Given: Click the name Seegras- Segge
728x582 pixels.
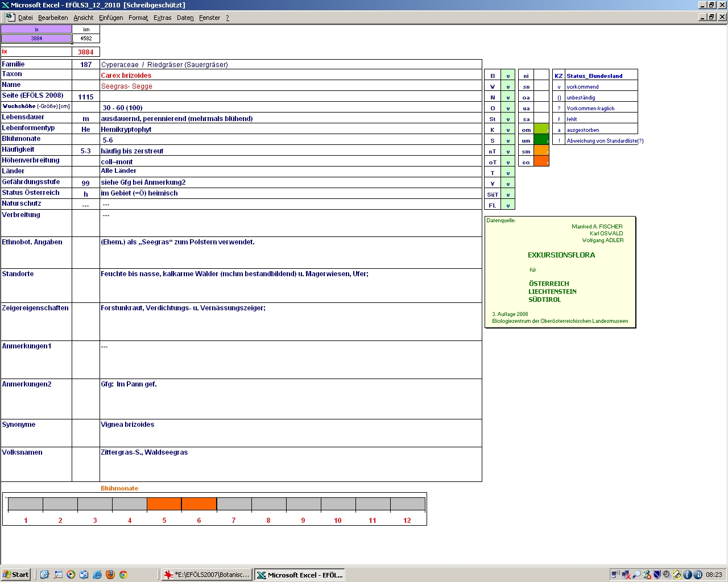Looking at the screenshot, I should (x=127, y=86).
